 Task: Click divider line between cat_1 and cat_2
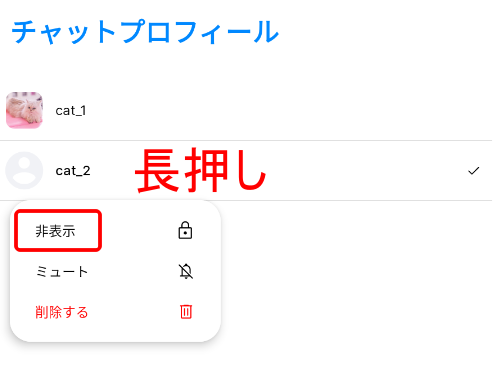coord(246,141)
